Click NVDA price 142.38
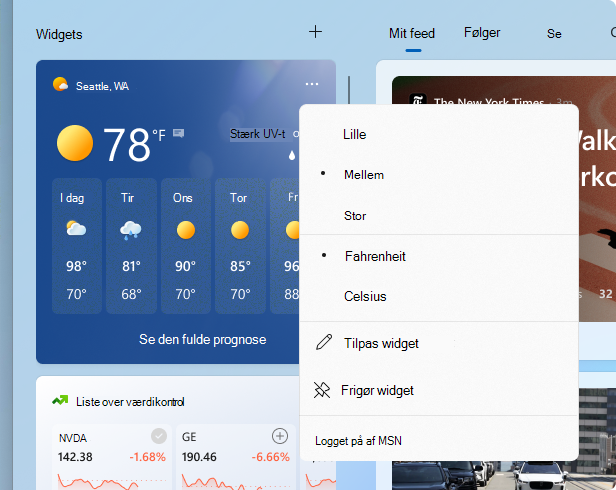Screen dimensions: 616x490 pos(75,457)
